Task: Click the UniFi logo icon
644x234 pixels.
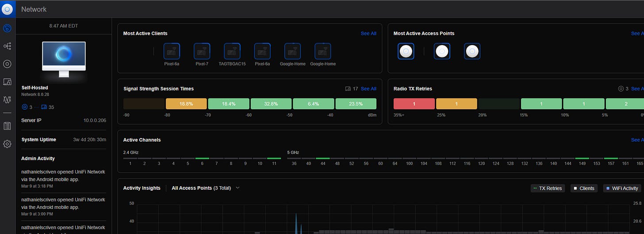Action: (8, 9)
